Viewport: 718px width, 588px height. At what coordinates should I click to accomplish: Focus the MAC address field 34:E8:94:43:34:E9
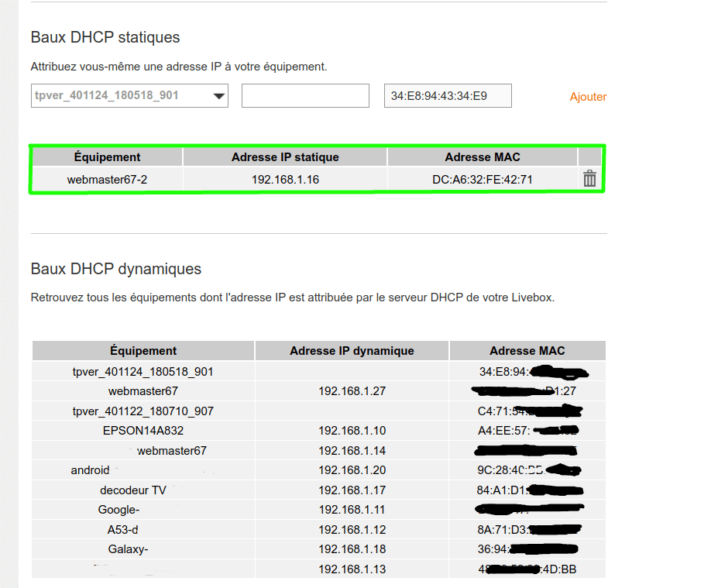coord(448,96)
